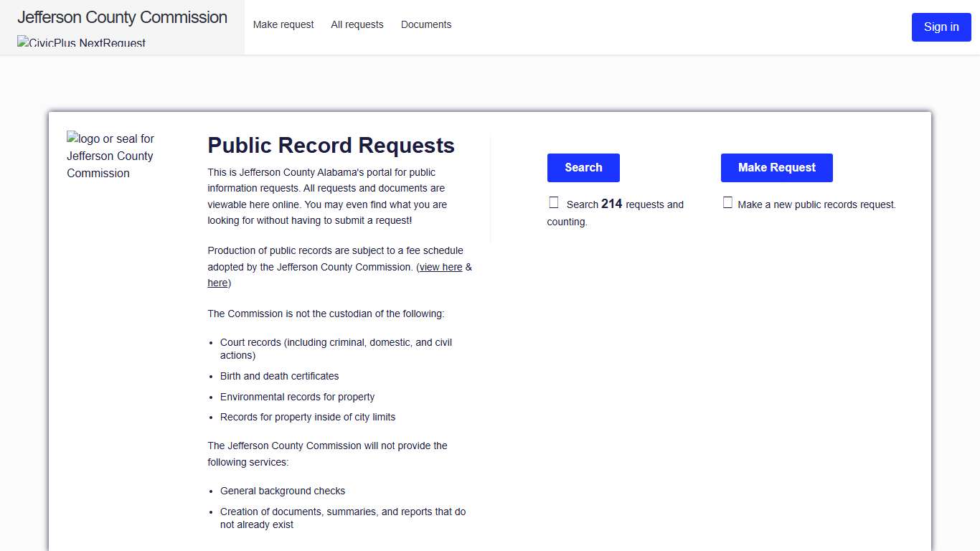Click the icon before "Make a new public records request"

(727, 202)
